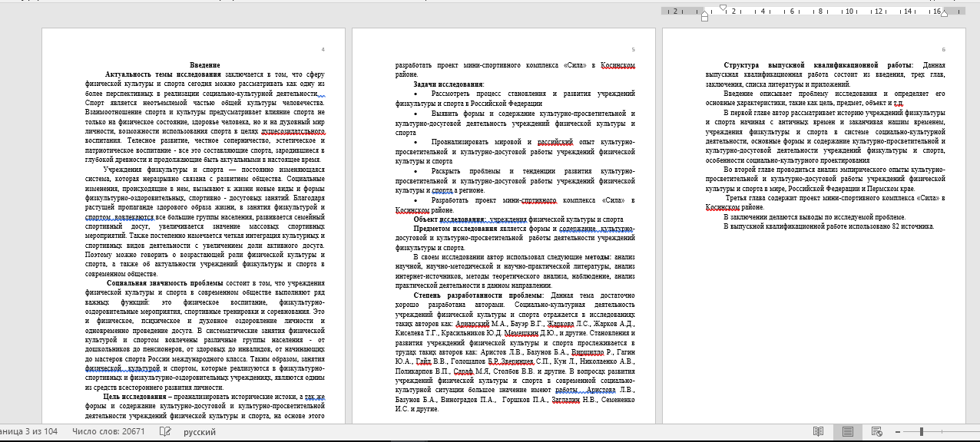This screenshot has height=442, width=980.
Task: Click the 'Задачи исследования:' heading
Action: tap(449, 84)
